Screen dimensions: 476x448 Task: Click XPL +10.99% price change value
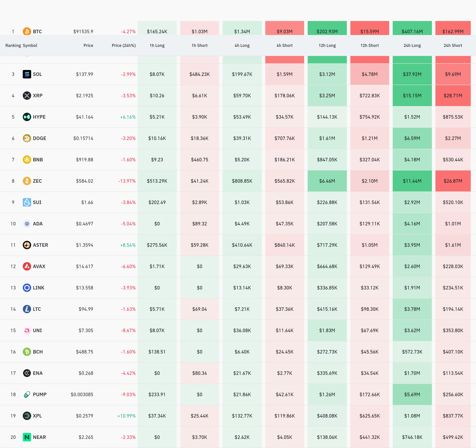coord(126,416)
